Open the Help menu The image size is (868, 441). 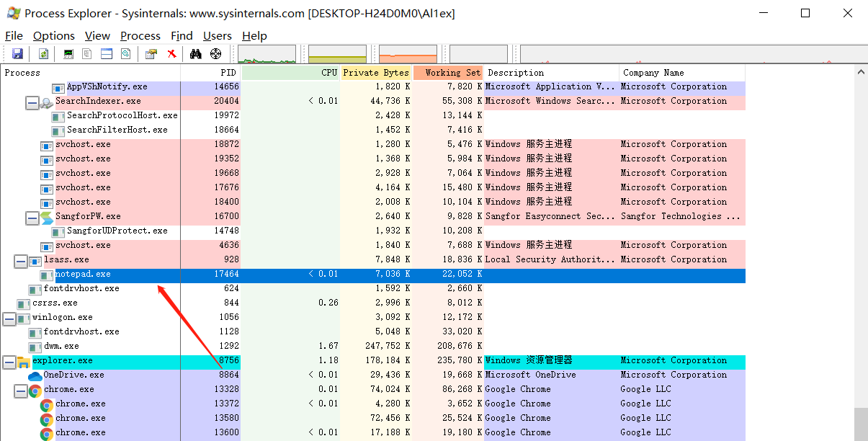click(254, 35)
